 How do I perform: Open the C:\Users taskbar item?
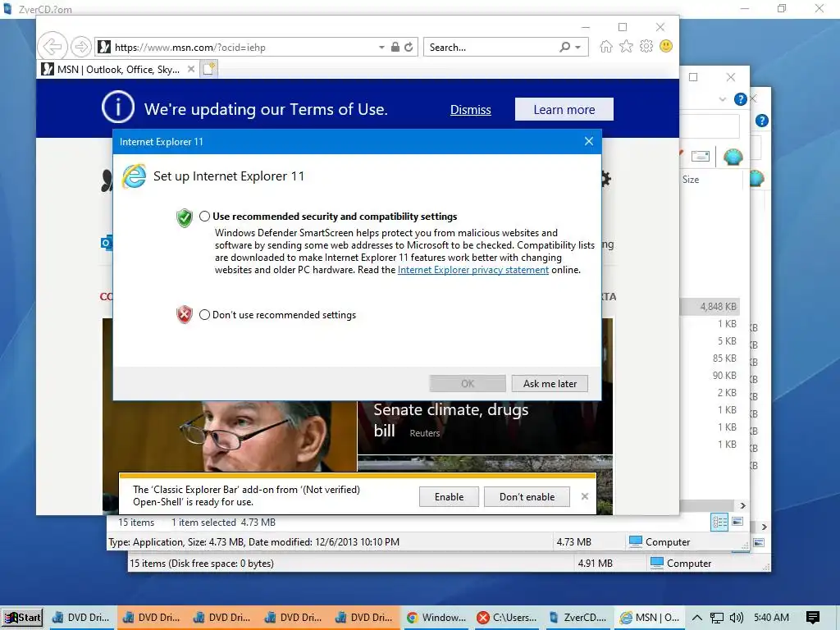[507, 618]
